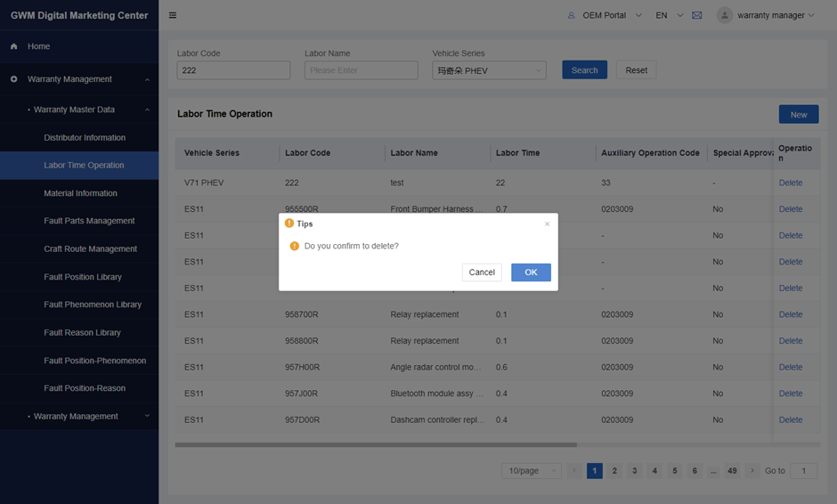The image size is (837, 504).
Task: Click the 'test' labor name cell
Action: click(x=397, y=183)
